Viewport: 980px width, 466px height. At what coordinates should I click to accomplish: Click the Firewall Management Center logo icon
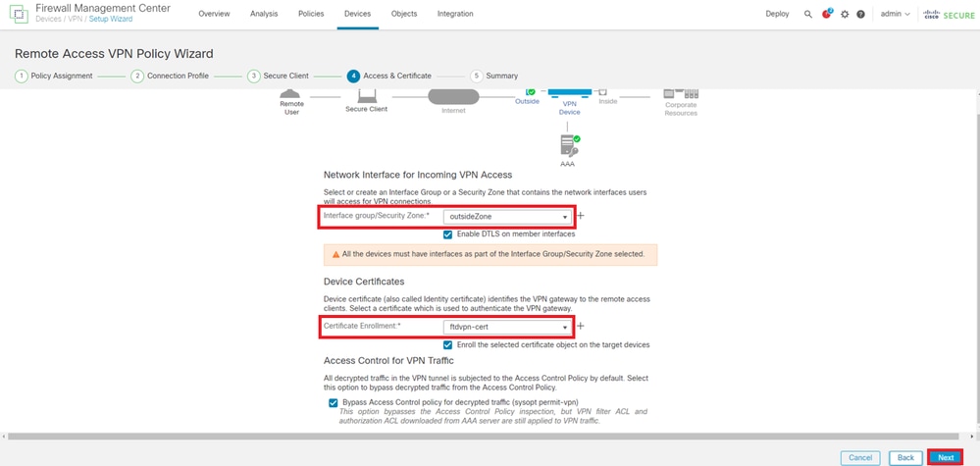[x=17, y=14]
